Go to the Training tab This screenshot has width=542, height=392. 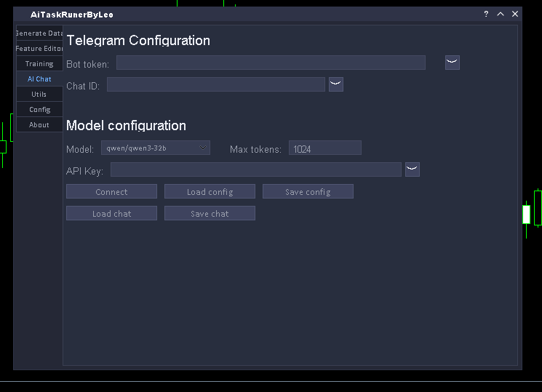tap(39, 64)
